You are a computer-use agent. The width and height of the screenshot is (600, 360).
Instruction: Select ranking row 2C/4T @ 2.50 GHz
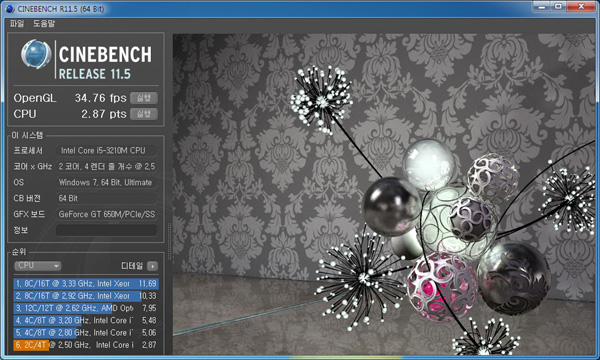86,345
